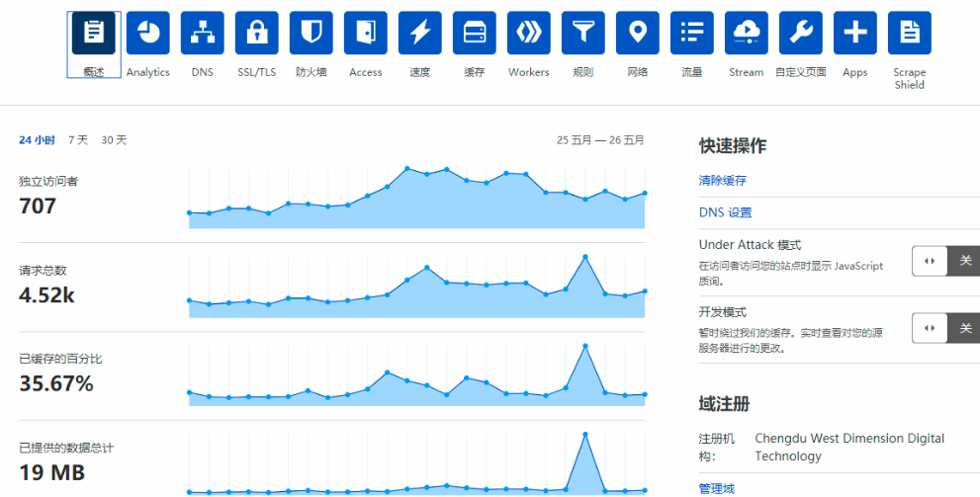Click the peak point on 请求总数 chart

(x=585, y=257)
